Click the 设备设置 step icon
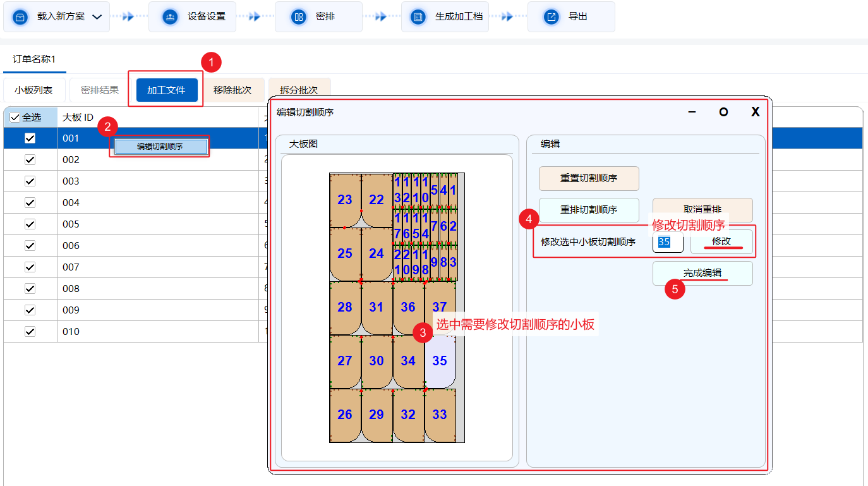The width and height of the screenshot is (868, 486). (169, 17)
